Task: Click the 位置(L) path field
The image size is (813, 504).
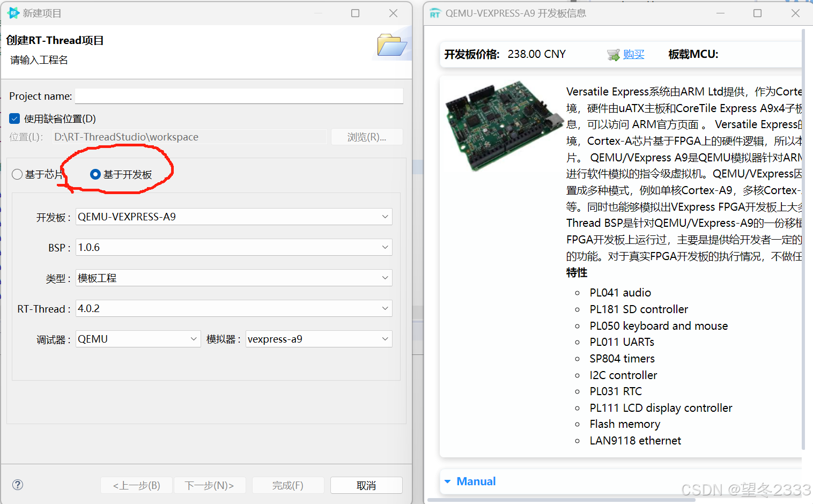Action: tap(189, 137)
